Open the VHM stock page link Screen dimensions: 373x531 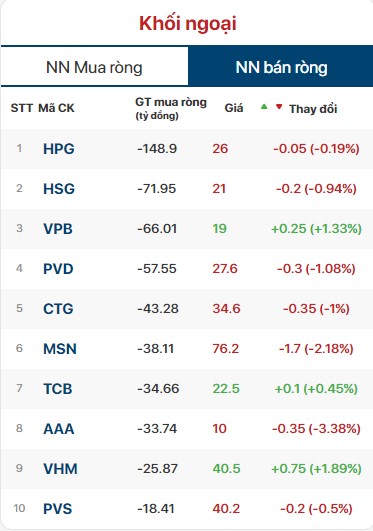click(x=60, y=469)
